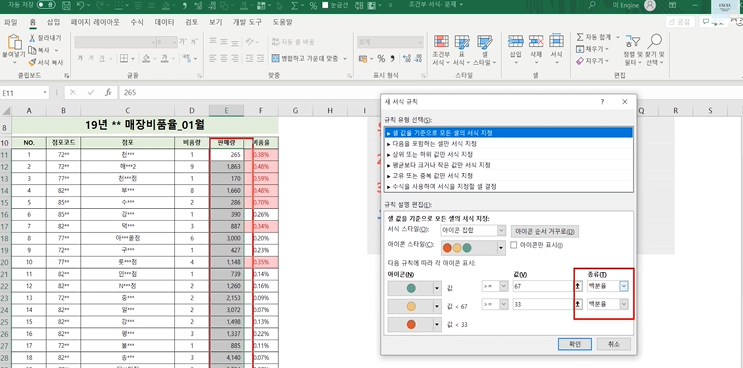Click Format Painter (서식 복사) icon
Screen dimensions: 743x368
32,62
